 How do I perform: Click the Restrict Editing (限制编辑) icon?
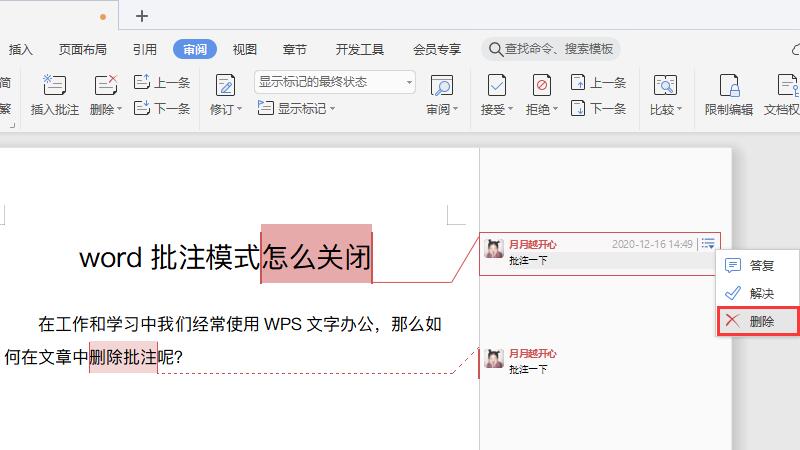pos(728,86)
